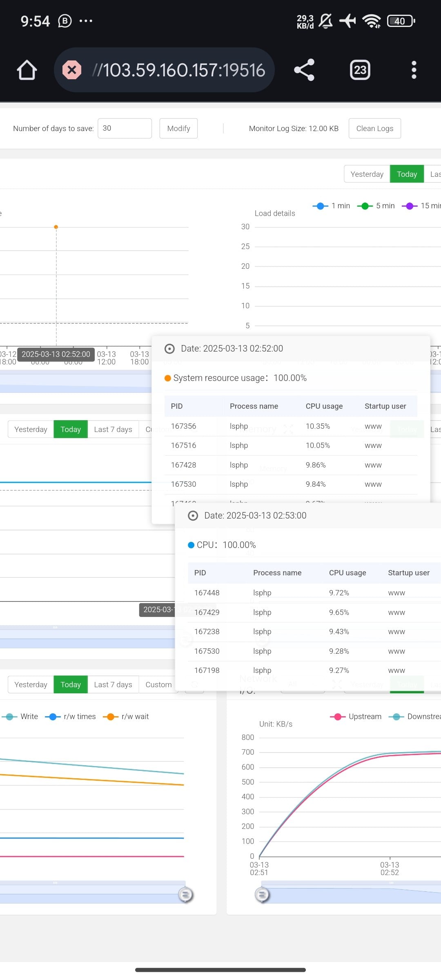The width and height of the screenshot is (441, 980).
Task: Select Yesterday tab in the load chart
Action: (367, 174)
